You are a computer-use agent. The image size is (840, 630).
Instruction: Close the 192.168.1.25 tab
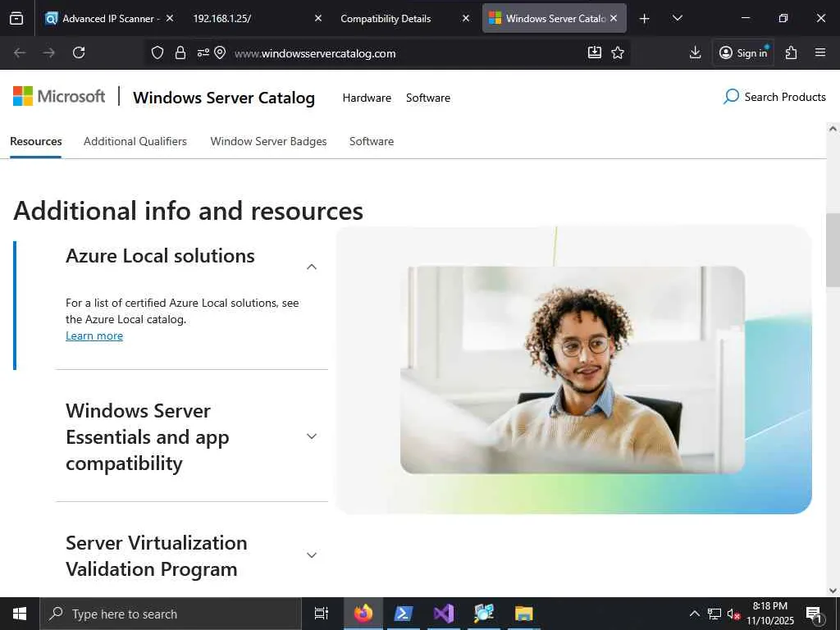(x=317, y=18)
